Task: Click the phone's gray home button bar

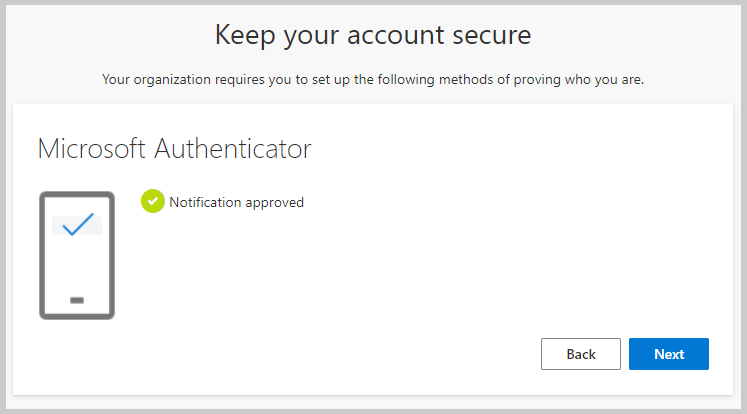Action: [x=77, y=300]
